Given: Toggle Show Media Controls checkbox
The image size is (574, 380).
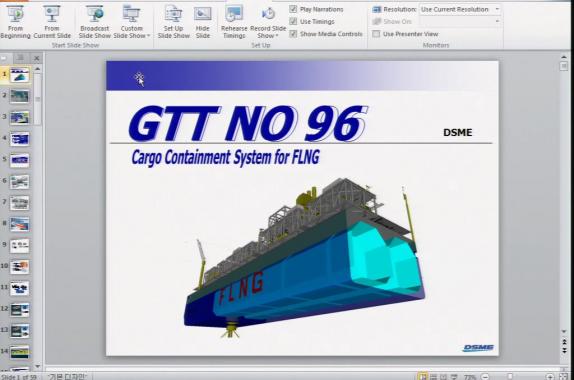Looking at the screenshot, I should (293, 34).
